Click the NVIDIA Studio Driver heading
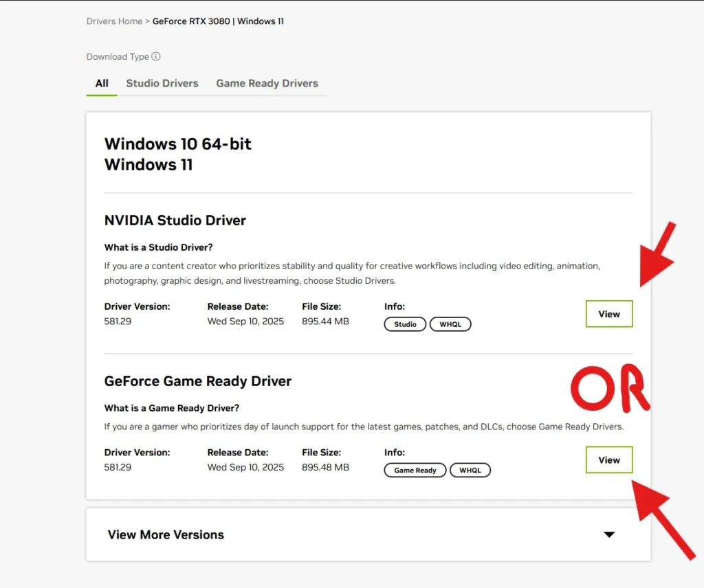 [175, 220]
